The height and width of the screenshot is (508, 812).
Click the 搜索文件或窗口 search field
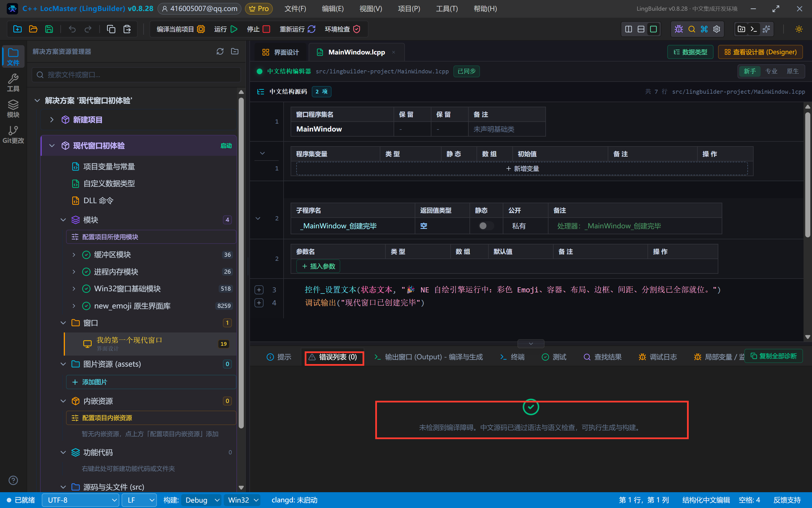point(136,75)
